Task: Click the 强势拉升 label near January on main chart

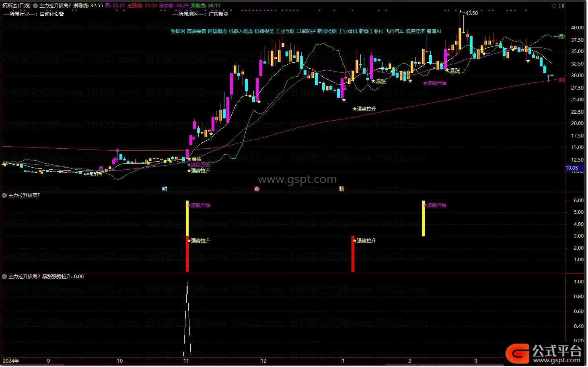Action: pos(364,109)
